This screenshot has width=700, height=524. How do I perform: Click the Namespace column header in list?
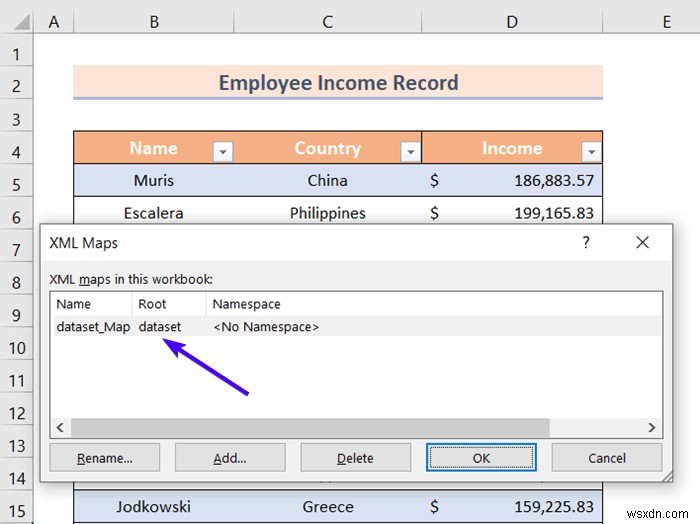click(246, 304)
